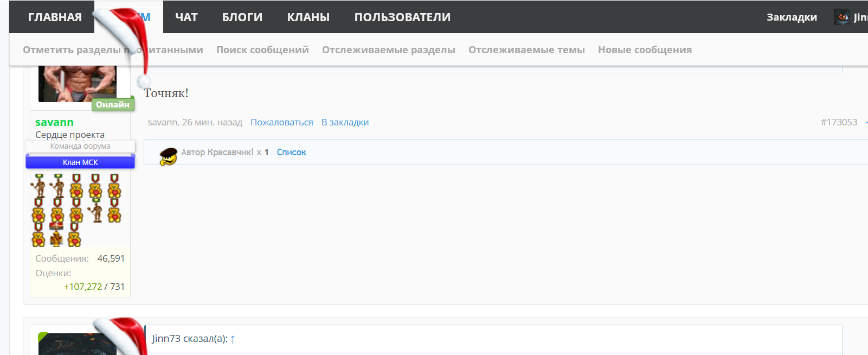
Task: Switch to the КЛАНЫ section
Action: click(x=308, y=17)
